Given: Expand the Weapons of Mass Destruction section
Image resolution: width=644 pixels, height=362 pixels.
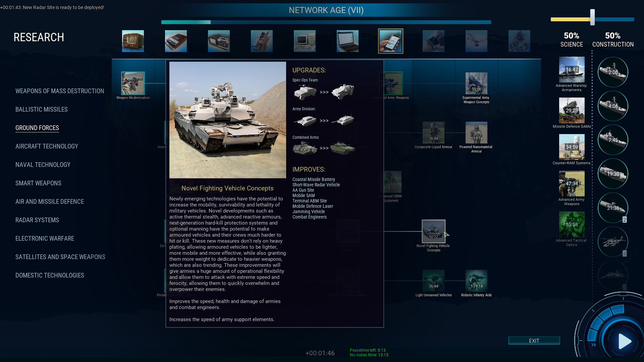Looking at the screenshot, I should click(x=60, y=91).
